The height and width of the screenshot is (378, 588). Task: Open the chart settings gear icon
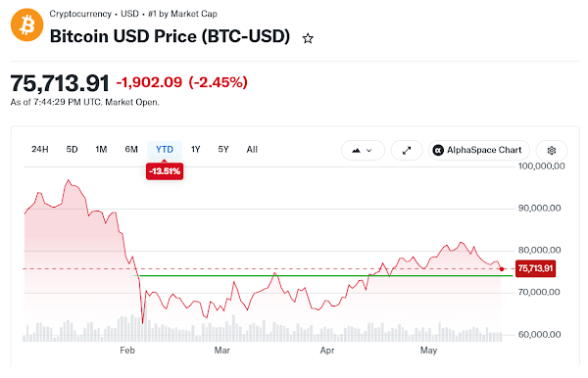[551, 150]
